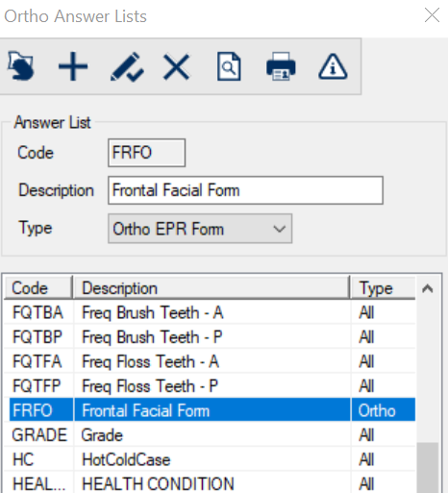Open the info warning triangle icon

(x=333, y=66)
